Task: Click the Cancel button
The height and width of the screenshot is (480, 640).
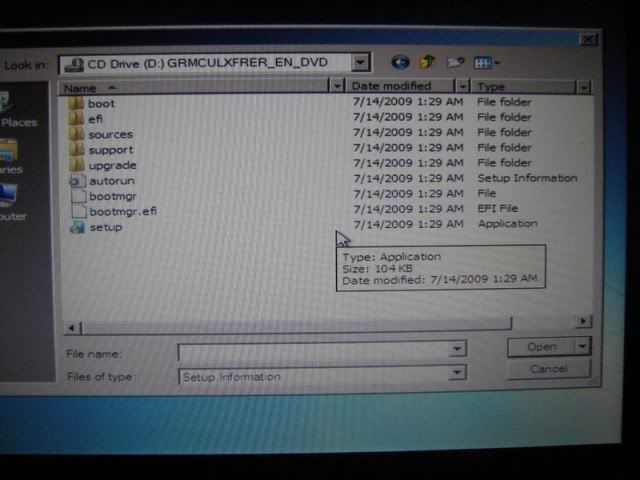Action: [548, 369]
